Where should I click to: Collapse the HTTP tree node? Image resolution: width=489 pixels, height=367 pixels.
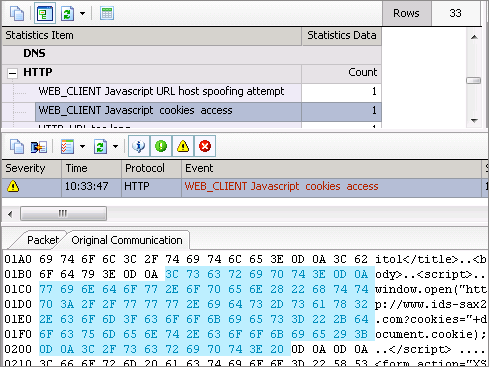[12, 73]
